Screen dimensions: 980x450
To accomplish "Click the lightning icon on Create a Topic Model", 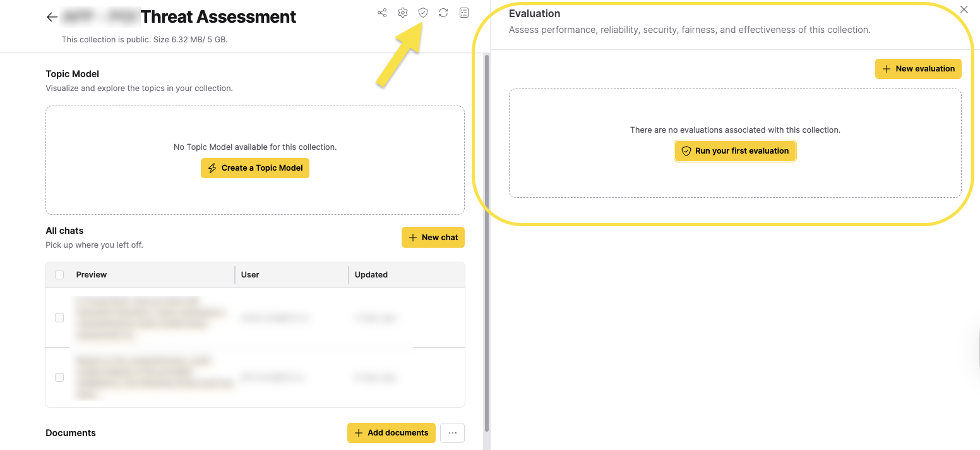I will click(x=211, y=168).
